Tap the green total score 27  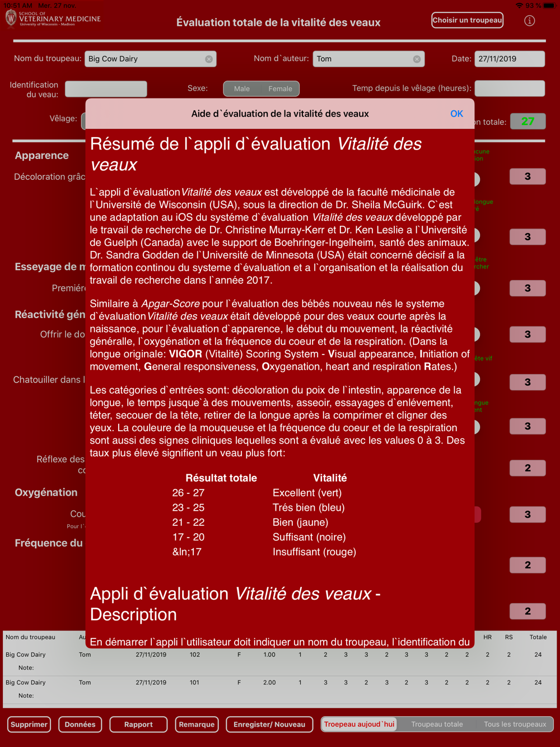pos(528,122)
